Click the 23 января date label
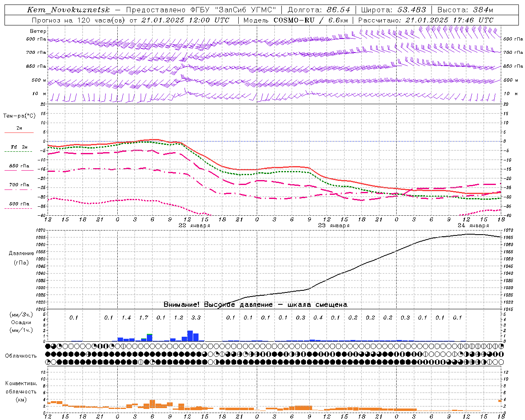Image resolution: width=525 pixels, height=420 pixels. pos(334,226)
